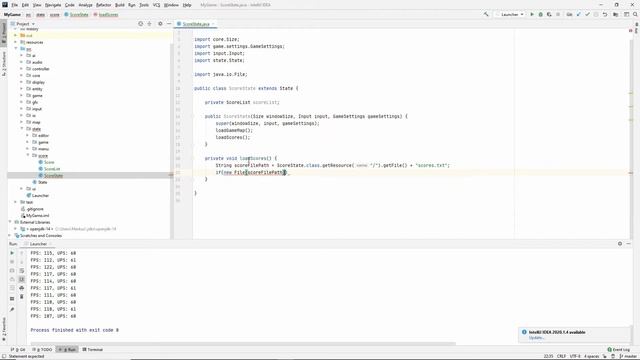Image resolution: width=640 pixels, height=360 pixels.
Task: Switch to ScoreState.java editor tab
Action: (x=196, y=24)
